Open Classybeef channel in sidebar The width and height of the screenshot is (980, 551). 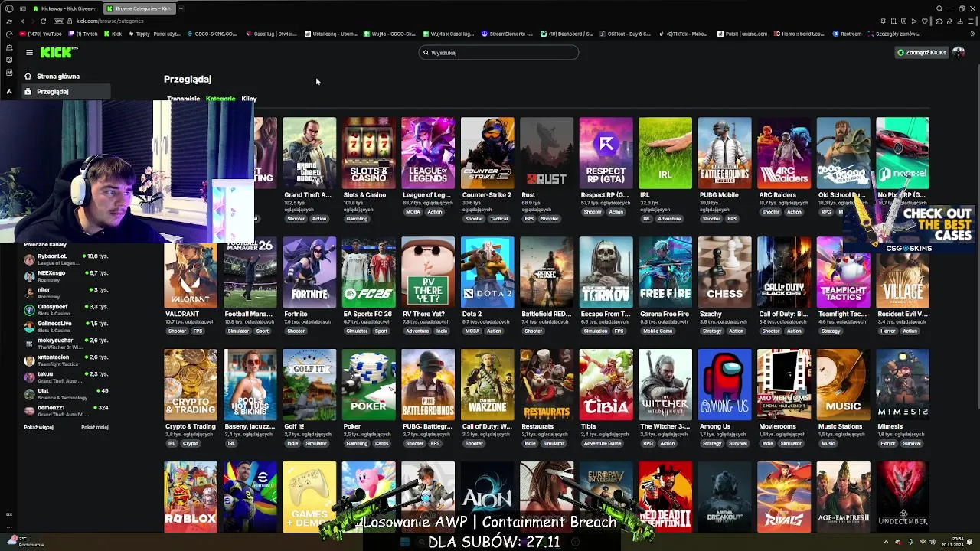67,309
